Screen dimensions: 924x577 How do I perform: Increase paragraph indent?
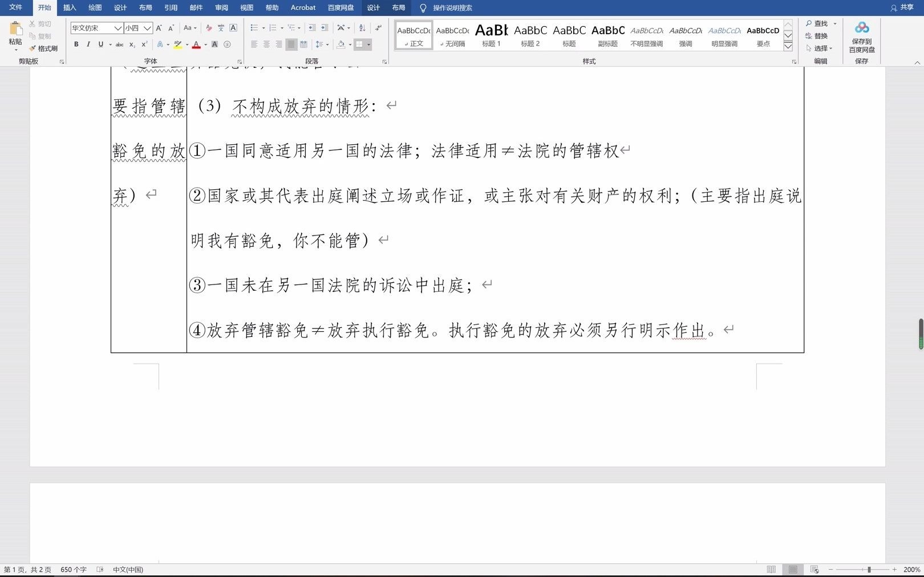pos(325,28)
